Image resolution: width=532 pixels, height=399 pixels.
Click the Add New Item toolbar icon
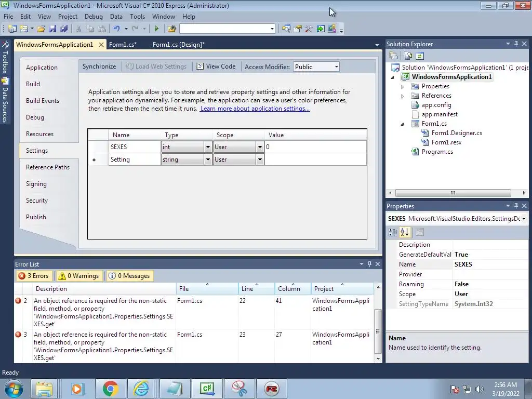coord(24,29)
